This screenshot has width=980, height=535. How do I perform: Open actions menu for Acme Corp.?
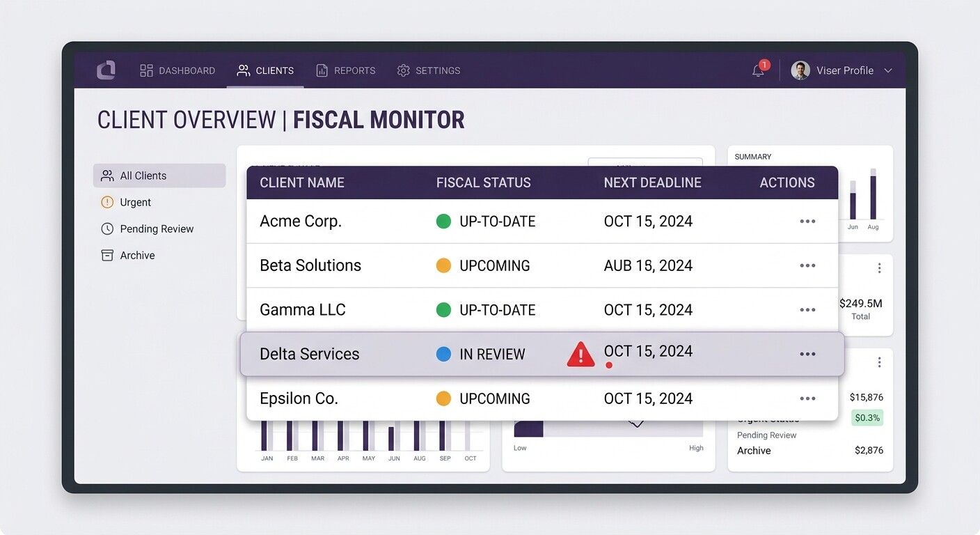[807, 222]
